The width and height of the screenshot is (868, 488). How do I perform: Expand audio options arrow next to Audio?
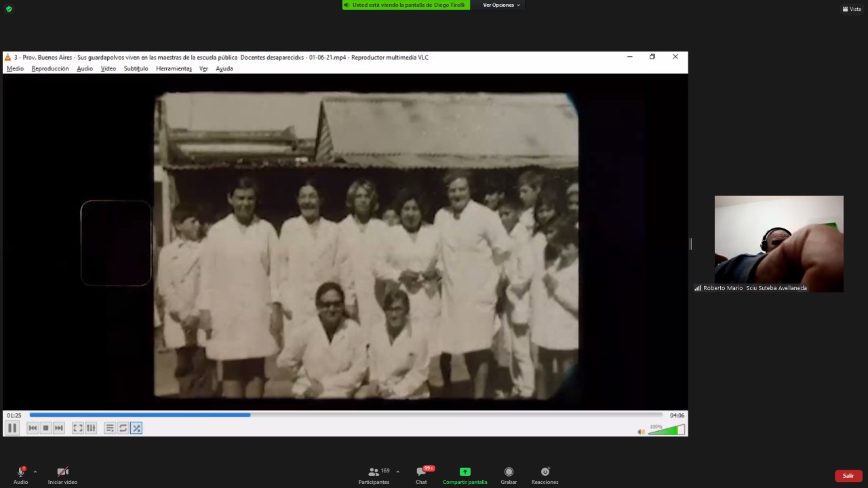coord(35,472)
